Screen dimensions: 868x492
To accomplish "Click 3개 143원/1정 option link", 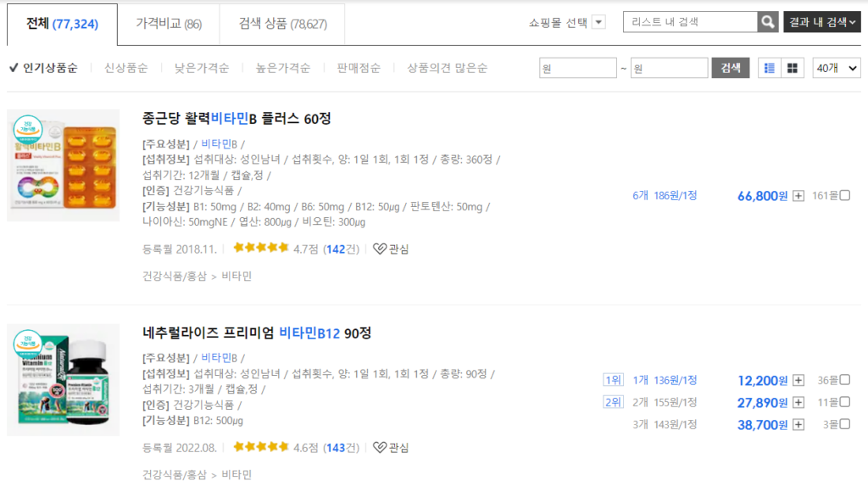I will tap(665, 424).
